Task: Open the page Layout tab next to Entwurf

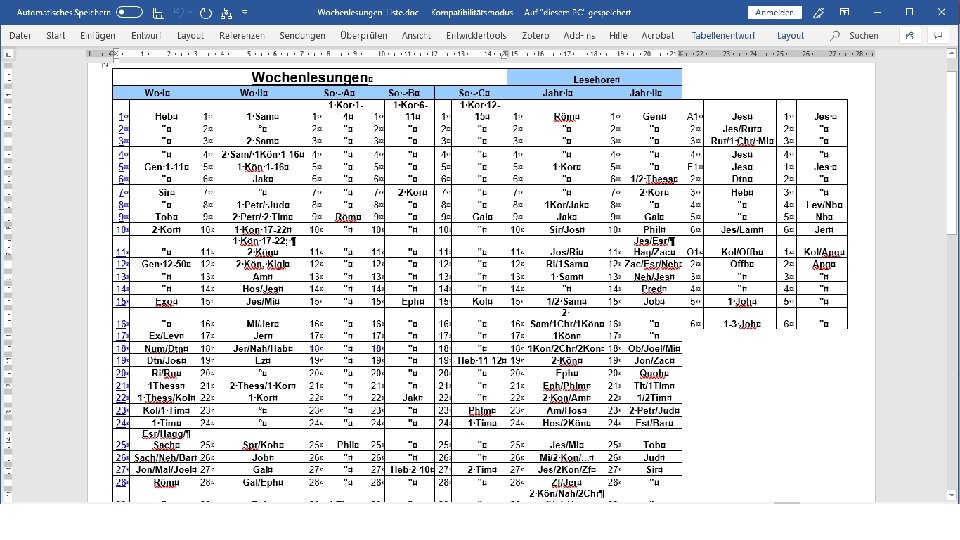Action: coord(190,36)
